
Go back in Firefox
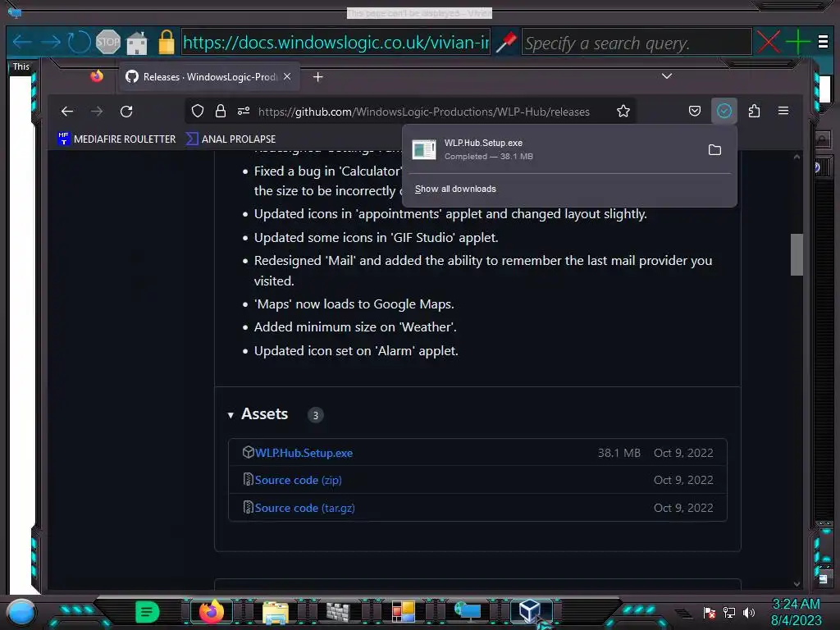click(x=67, y=112)
